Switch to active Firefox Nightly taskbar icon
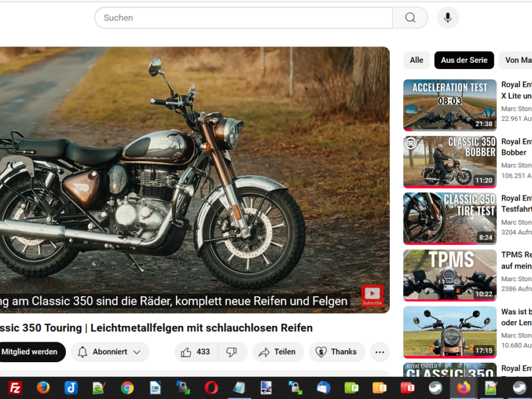This screenshot has height=399, width=532. [464, 388]
